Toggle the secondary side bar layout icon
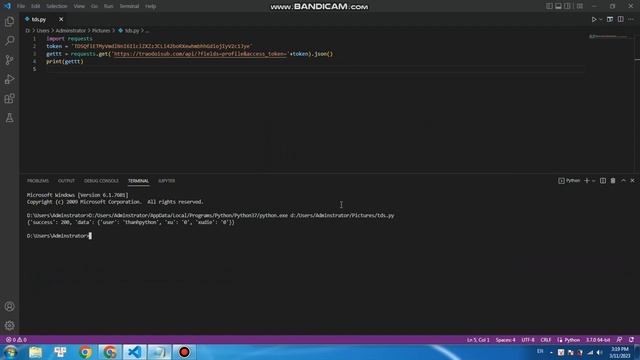Viewport: 640px width, 360px height. 567,6
